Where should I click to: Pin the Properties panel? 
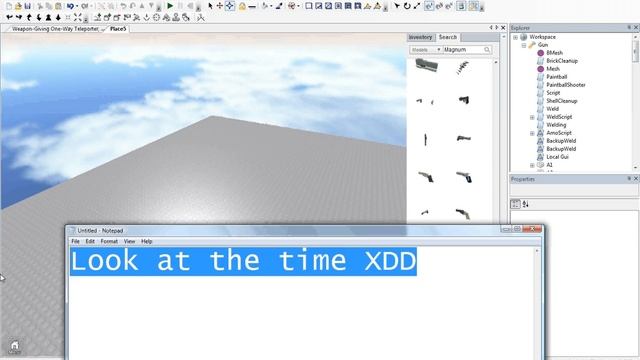629,179
